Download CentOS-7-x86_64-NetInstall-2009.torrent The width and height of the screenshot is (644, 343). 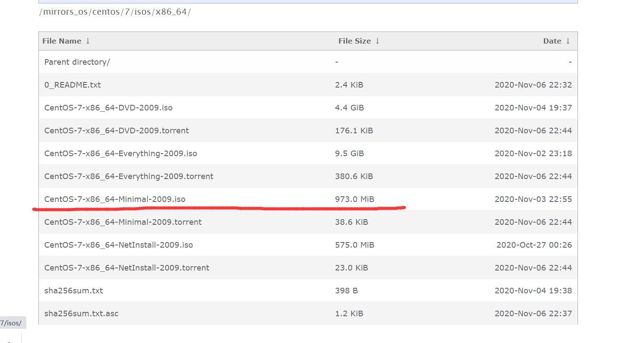tap(127, 268)
